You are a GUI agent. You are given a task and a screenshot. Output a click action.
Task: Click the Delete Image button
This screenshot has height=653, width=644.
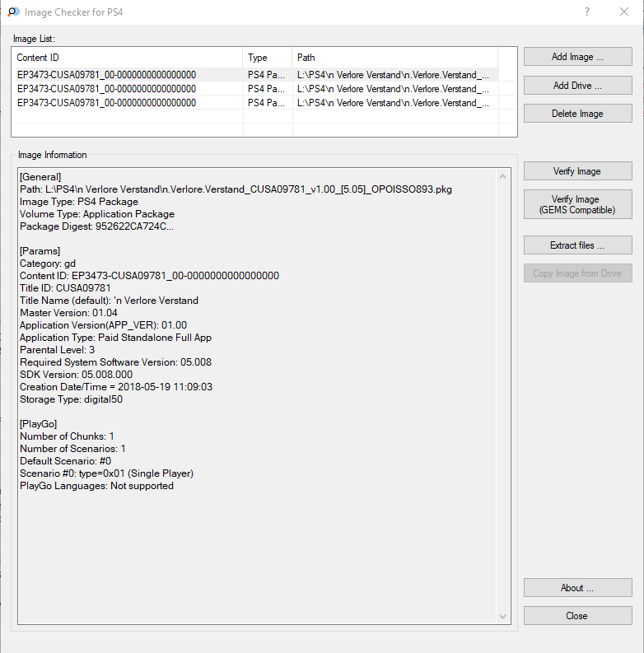(x=578, y=114)
